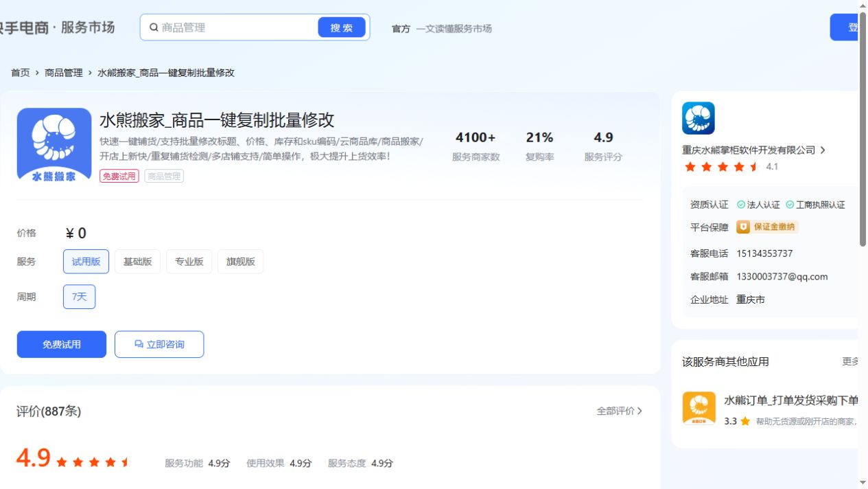Click breadcrumb 水熊搬家_商品一键复制批量修改
868x489 pixels.
(166, 73)
